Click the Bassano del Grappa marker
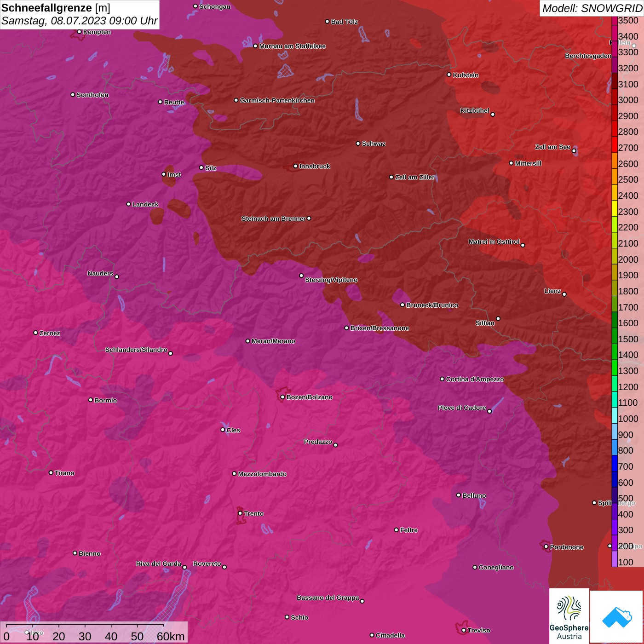Screen dimensions: 644x644 (362, 601)
